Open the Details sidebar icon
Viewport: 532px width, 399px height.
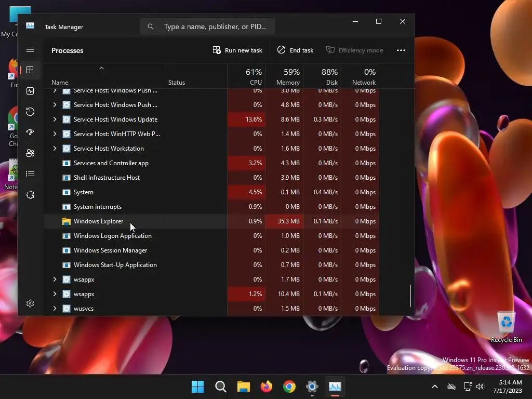click(30, 174)
